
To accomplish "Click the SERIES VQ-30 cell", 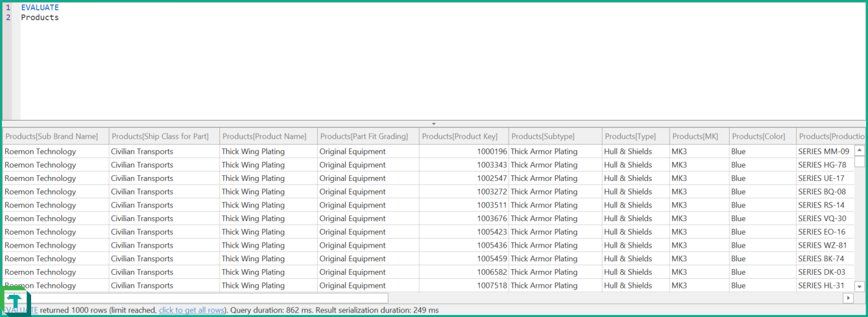I will (825, 218).
